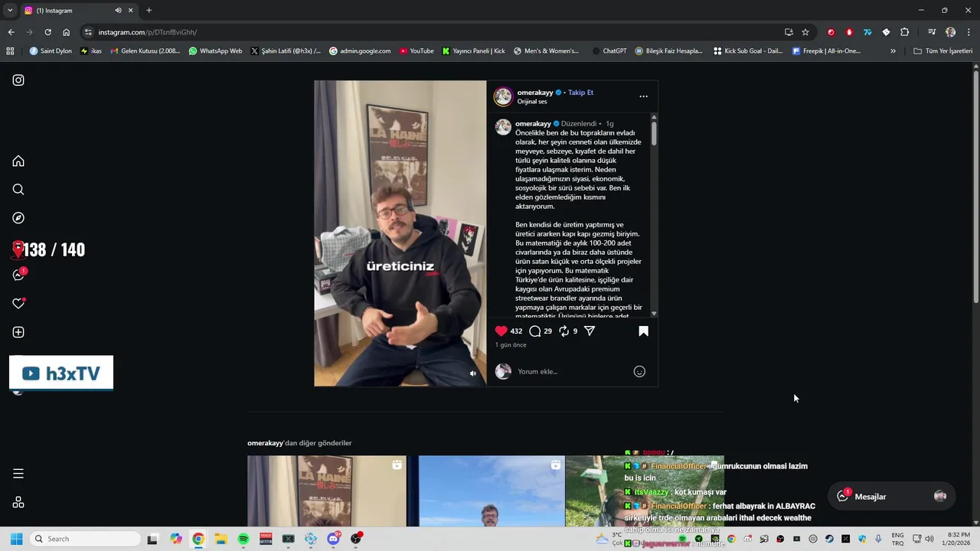The width and height of the screenshot is (980, 551).
Task: Unlike the post via red heart
Action: click(x=501, y=331)
